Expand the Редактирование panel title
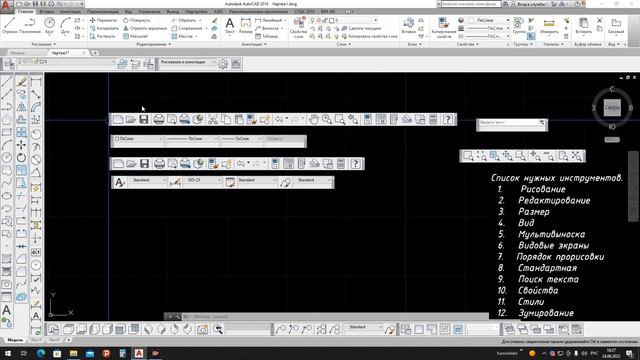Viewport: 640px width, 360px height. click(x=153, y=44)
